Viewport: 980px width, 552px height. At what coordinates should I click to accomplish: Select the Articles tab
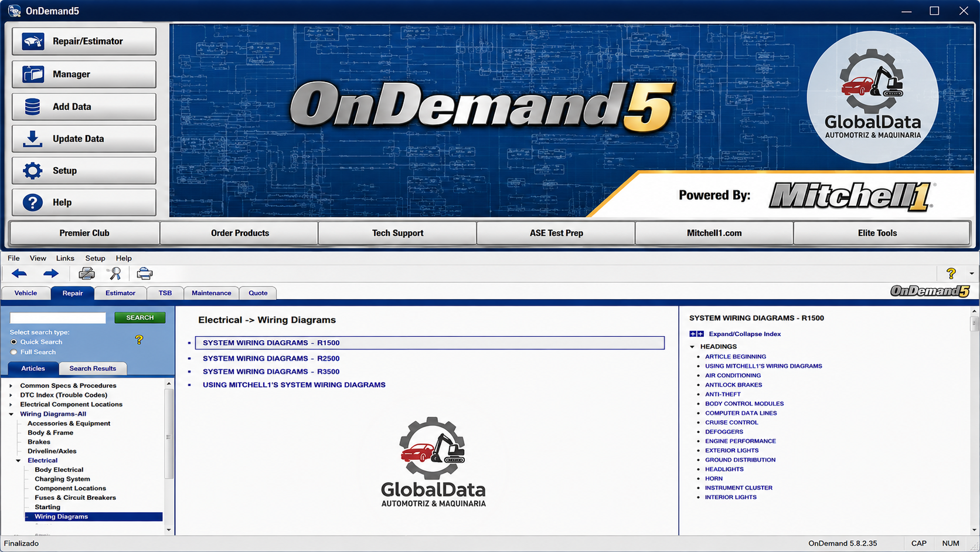click(33, 368)
